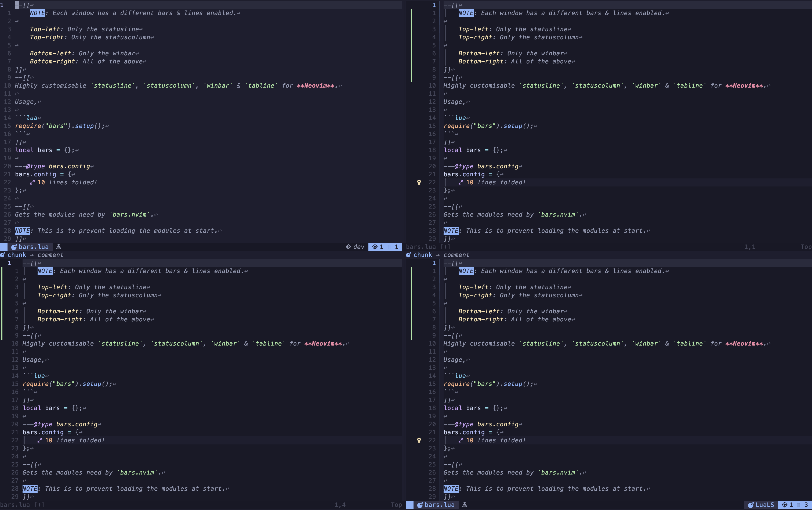Click the chunk breadcrumb in bottom-right winbar

423,255
